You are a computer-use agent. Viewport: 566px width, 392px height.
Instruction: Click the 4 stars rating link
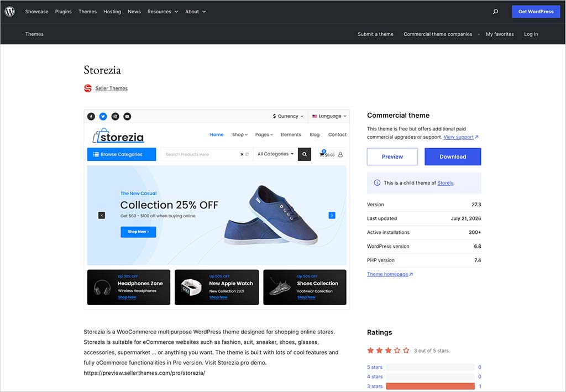point(375,377)
